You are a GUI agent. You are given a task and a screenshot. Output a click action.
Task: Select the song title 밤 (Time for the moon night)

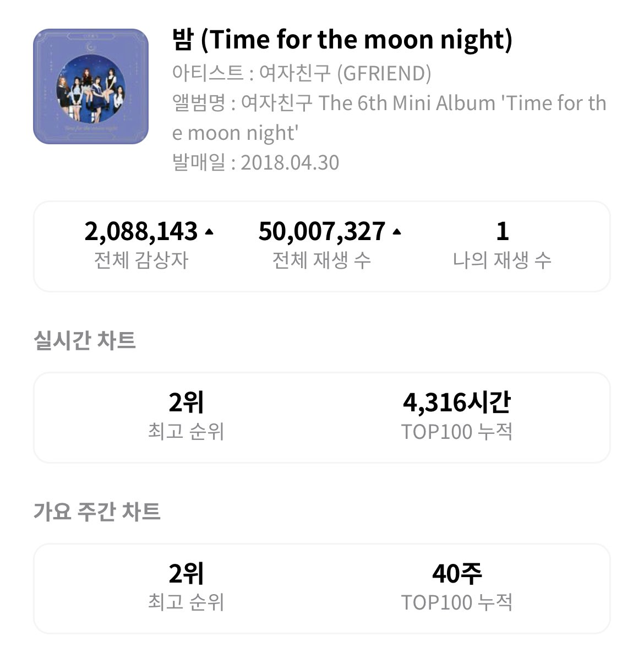point(342,40)
